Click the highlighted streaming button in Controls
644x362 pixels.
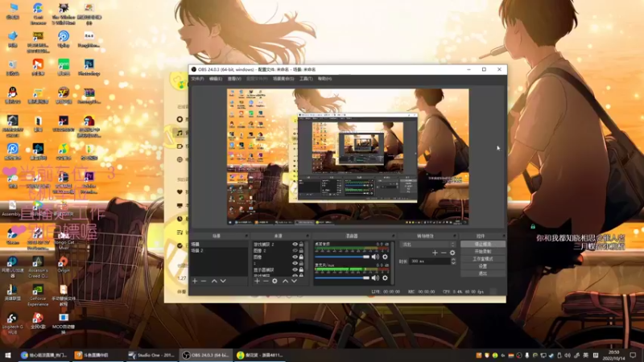pos(482,245)
